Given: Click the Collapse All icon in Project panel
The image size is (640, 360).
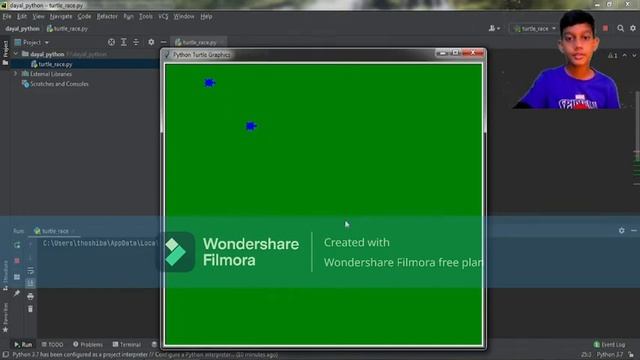Looking at the screenshot, I should click(136, 42).
